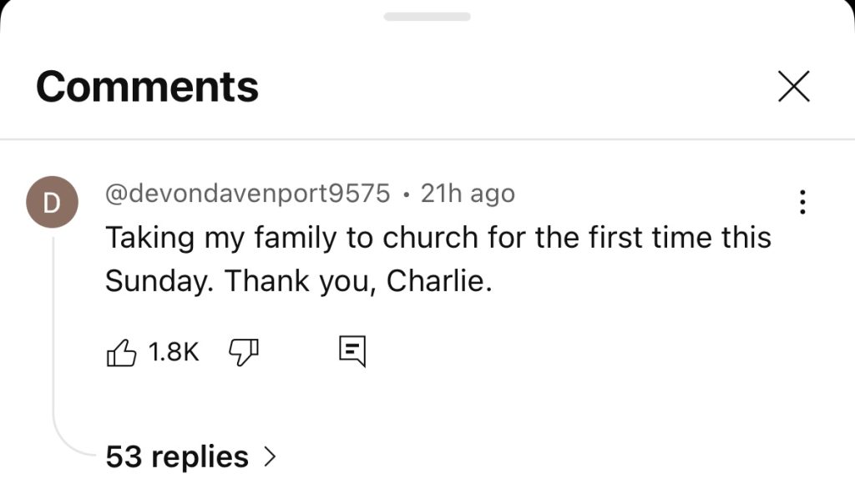Click the divider line below the Comments header
The width and height of the screenshot is (855, 504).
click(x=427, y=139)
